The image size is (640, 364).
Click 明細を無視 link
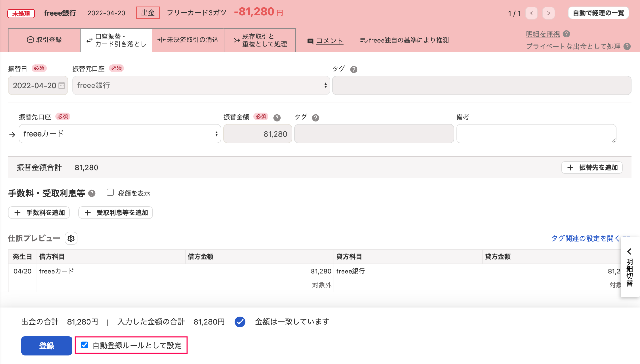click(x=543, y=34)
